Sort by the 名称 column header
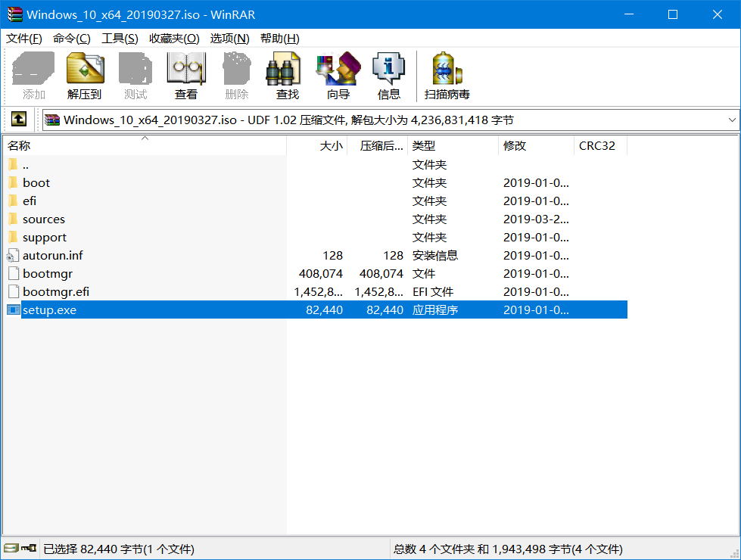This screenshot has width=741, height=560. [x=145, y=145]
